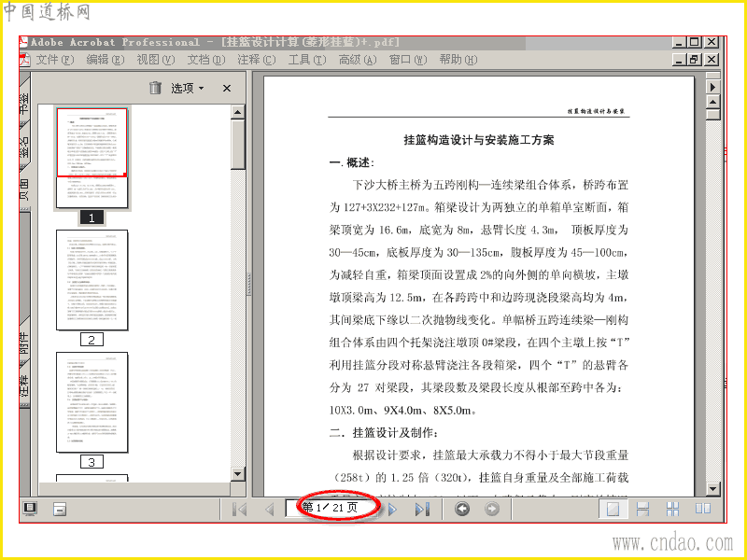Open the 文件(F) menu

pyautogui.click(x=55, y=60)
